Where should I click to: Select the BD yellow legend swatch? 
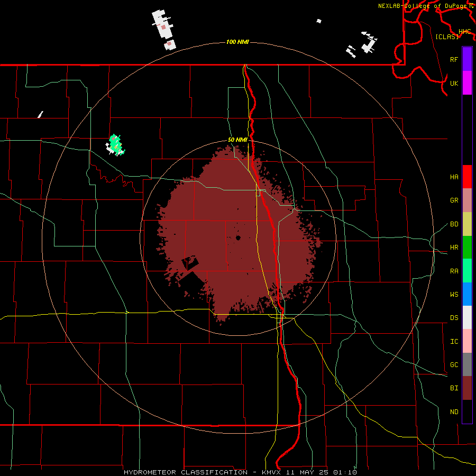(x=467, y=224)
